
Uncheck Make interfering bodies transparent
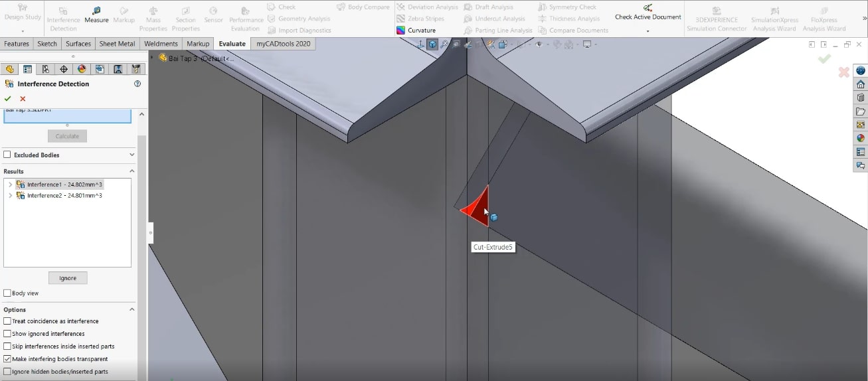(x=7, y=359)
